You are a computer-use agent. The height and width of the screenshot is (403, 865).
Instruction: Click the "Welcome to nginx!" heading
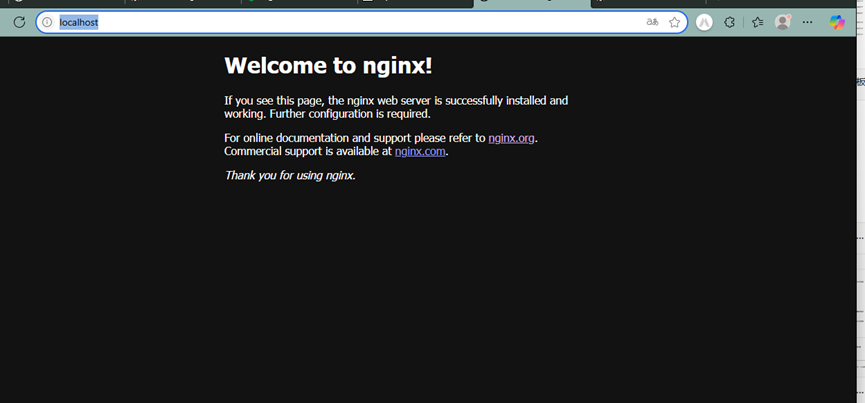click(x=328, y=66)
